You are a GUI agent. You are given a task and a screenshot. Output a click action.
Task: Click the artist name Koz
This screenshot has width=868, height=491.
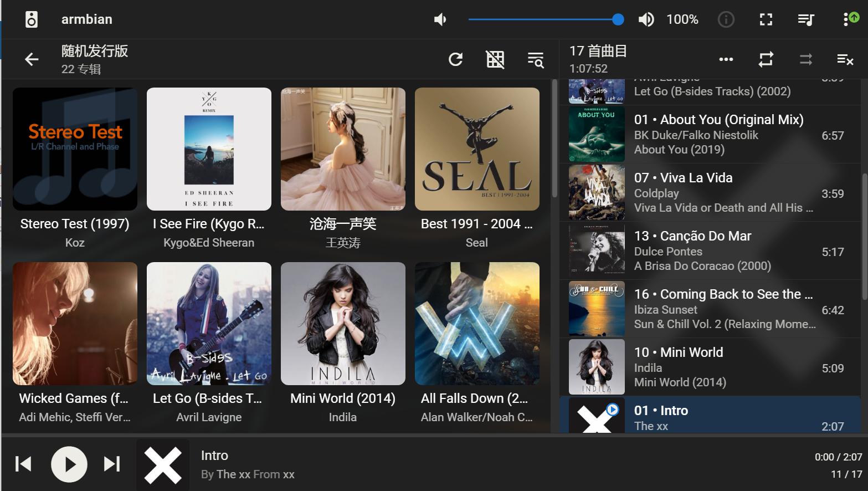[75, 243]
